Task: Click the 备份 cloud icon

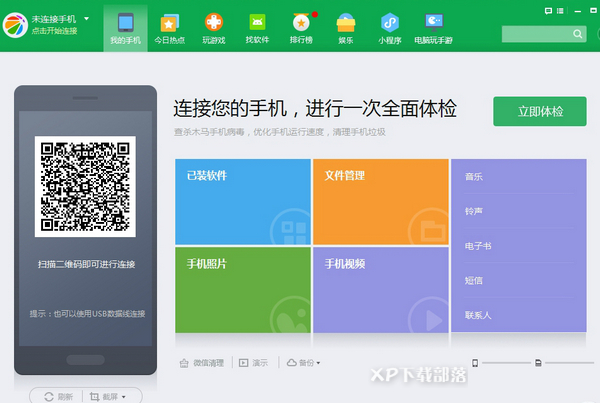Action: (292, 362)
